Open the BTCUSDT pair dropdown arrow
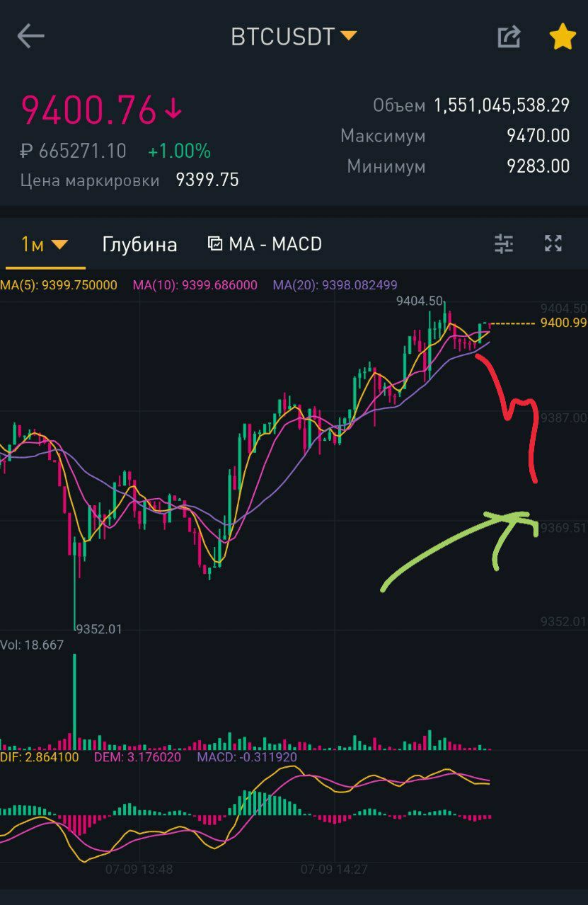Viewport: 588px width, 905px height. coord(349,35)
